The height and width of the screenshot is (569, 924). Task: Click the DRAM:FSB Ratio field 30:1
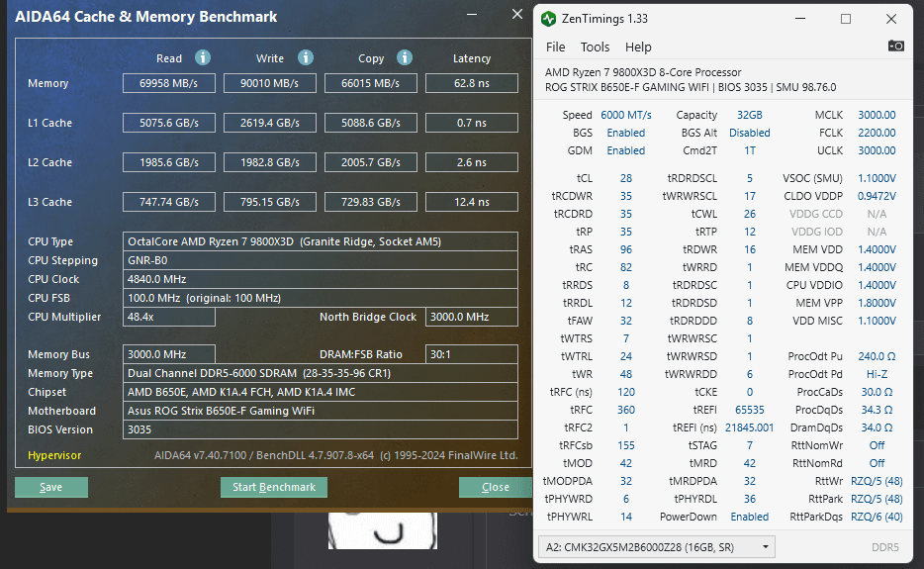(472, 354)
